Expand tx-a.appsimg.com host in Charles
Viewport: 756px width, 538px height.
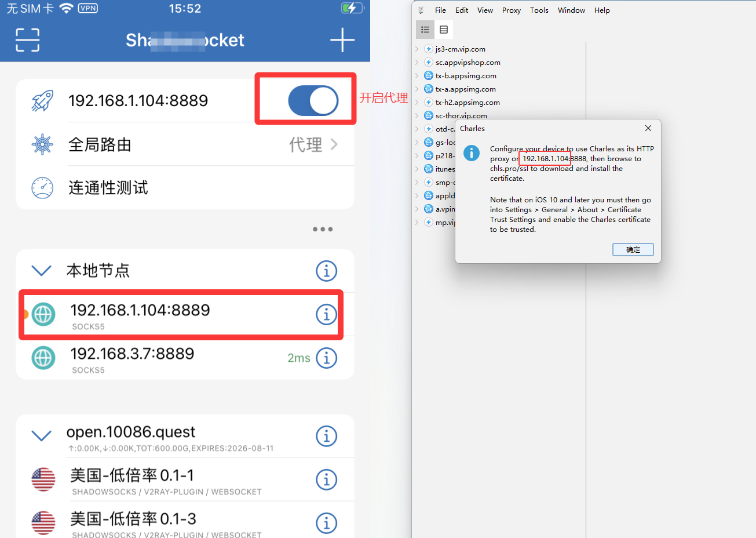pos(417,89)
